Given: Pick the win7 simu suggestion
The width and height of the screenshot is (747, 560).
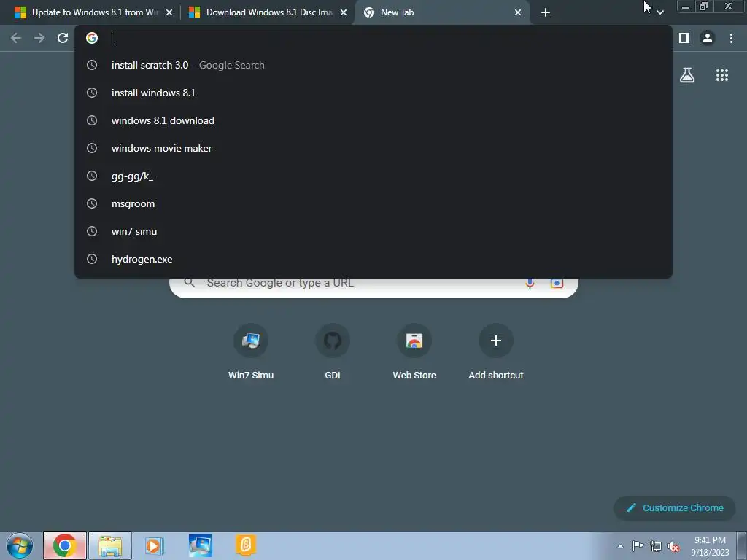Looking at the screenshot, I should (373, 231).
